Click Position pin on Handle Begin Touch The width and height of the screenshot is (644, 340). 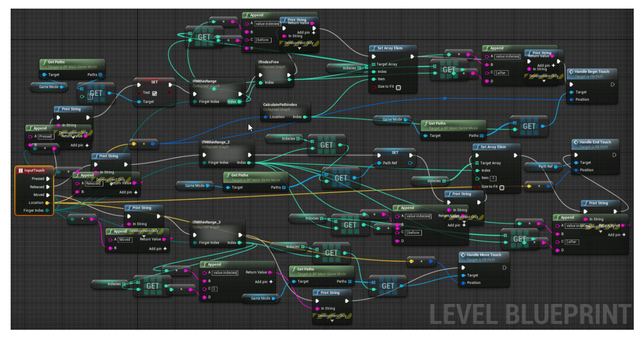571,100
